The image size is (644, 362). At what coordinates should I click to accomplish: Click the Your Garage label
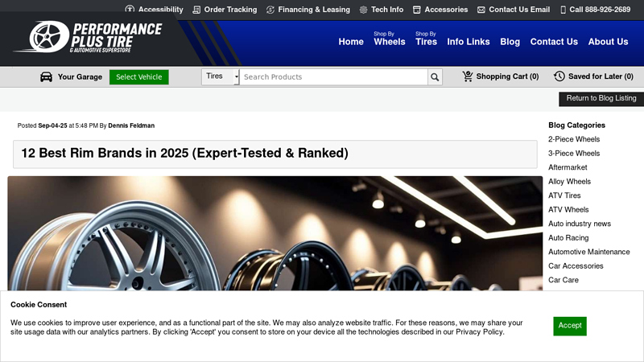point(80,76)
